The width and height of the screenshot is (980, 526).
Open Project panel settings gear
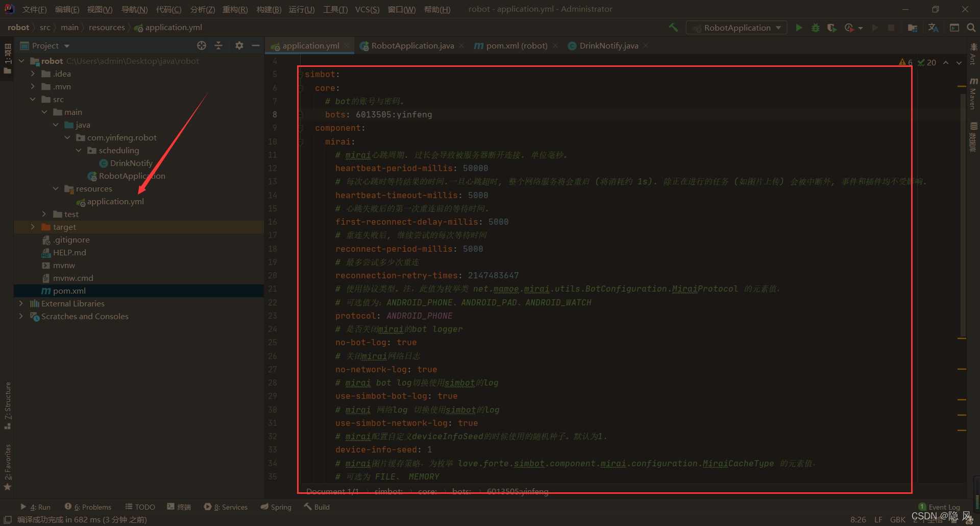tap(239, 45)
